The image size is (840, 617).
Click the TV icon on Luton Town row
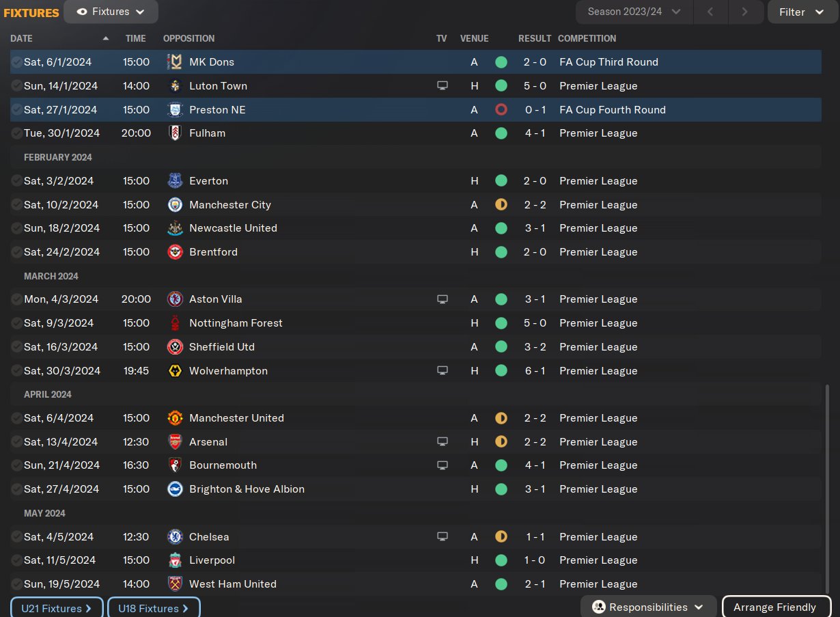(x=443, y=85)
